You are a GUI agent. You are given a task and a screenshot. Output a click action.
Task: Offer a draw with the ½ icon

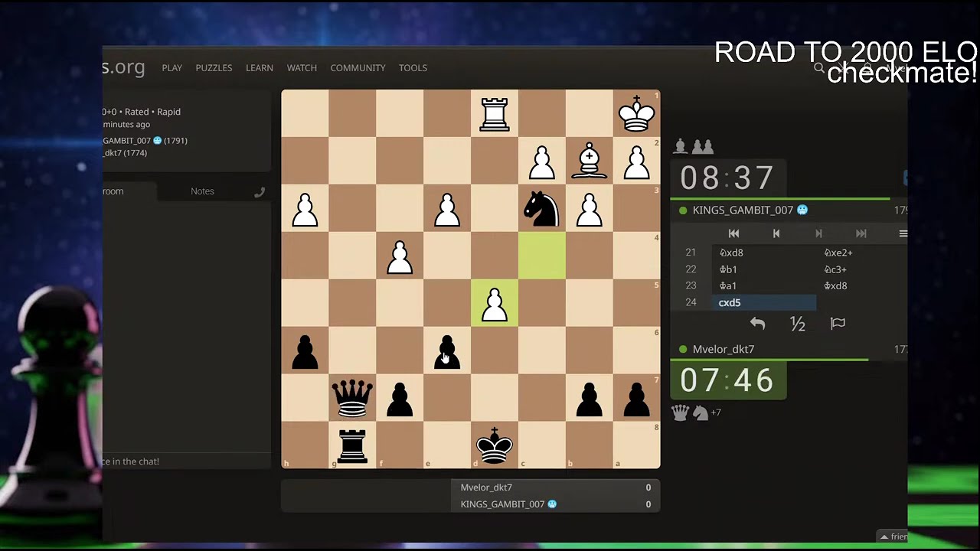798,324
